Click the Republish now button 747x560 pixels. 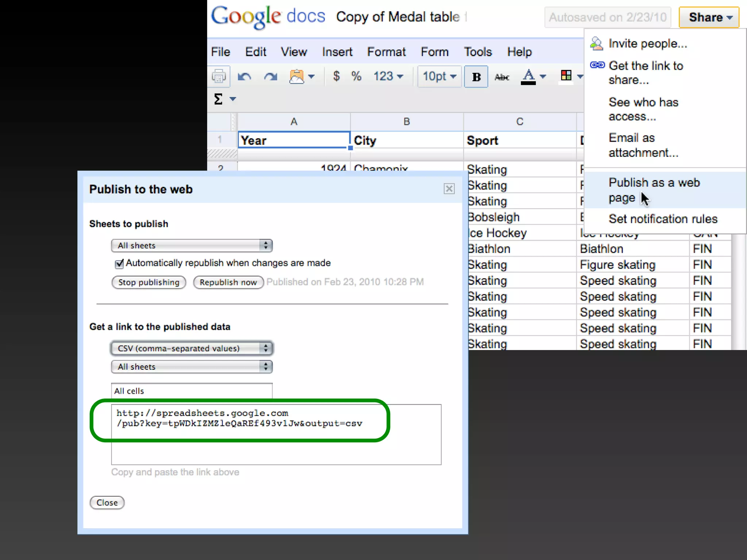tap(228, 282)
